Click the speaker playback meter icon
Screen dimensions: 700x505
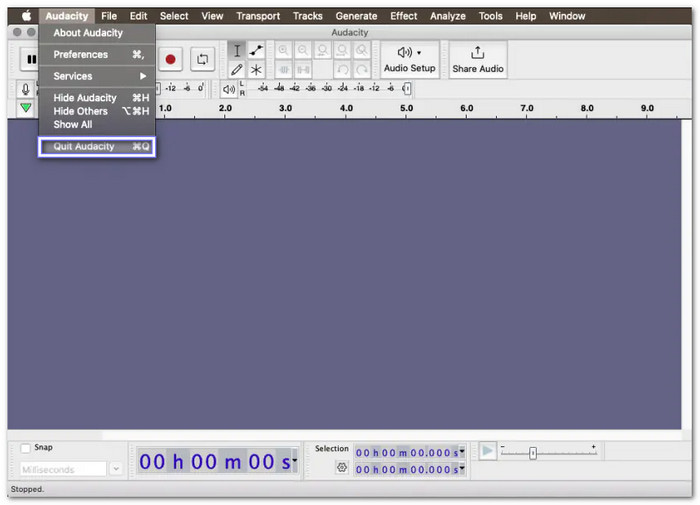coord(229,89)
